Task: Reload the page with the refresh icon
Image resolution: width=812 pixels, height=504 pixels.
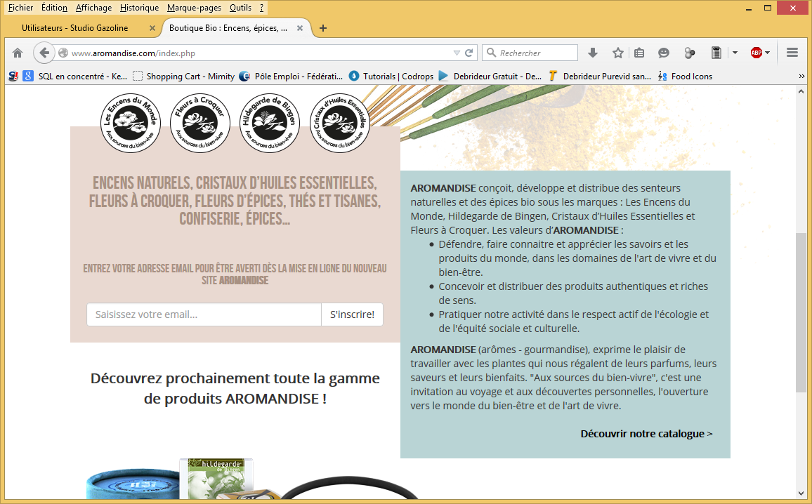Action: 469,53
